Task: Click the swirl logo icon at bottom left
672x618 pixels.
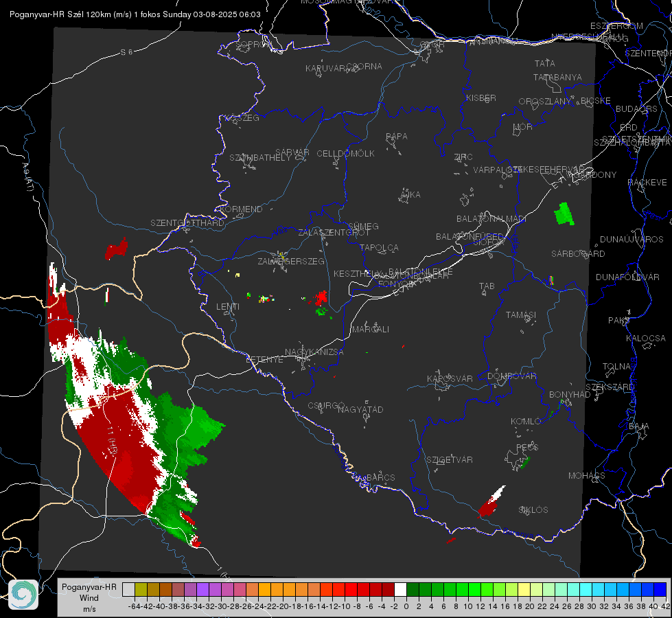Action: (x=23, y=595)
